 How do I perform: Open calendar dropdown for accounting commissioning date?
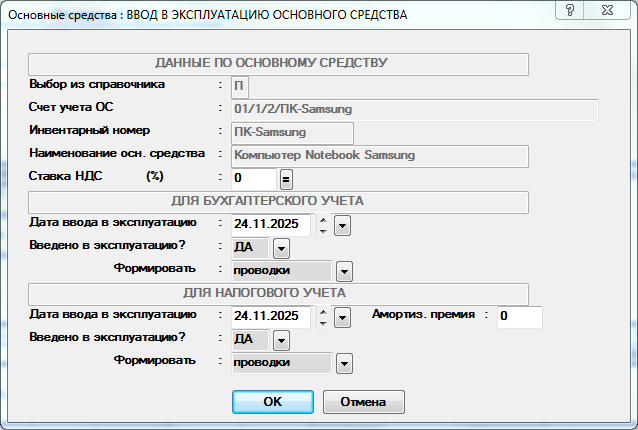(342, 225)
